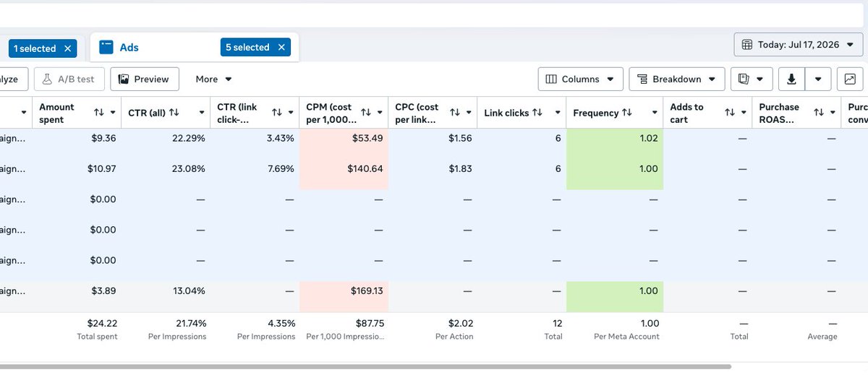The height and width of the screenshot is (375, 868).
Task: Open Purchase ROAS column menu
Action: (x=833, y=113)
